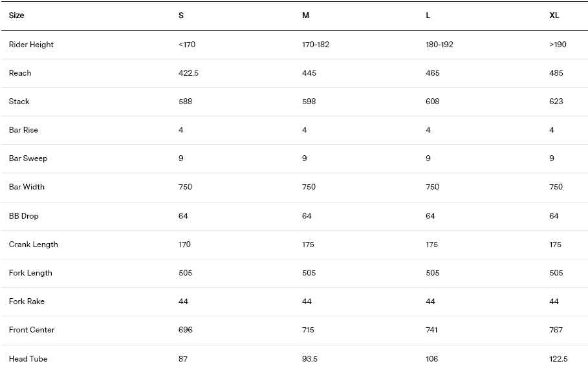The width and height of the screenshot is (588, 370).
Task: Click the Crank Length row label
Action: point(34,245)
